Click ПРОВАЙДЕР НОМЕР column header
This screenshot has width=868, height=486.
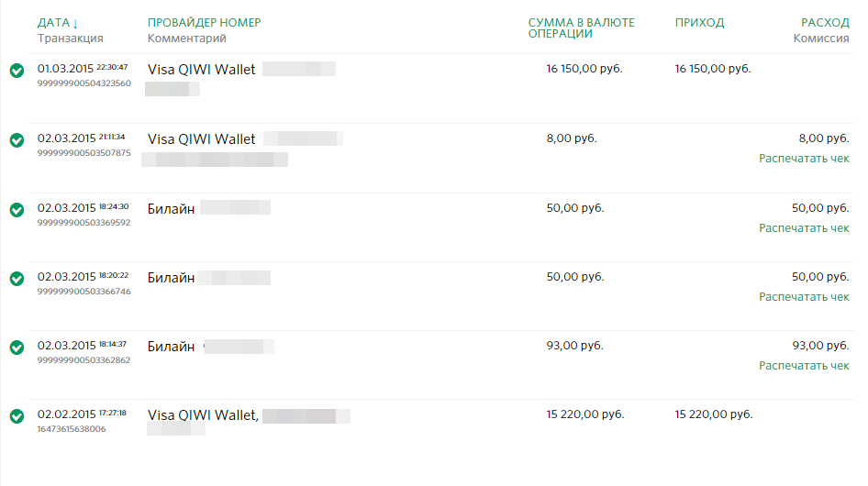204,23
